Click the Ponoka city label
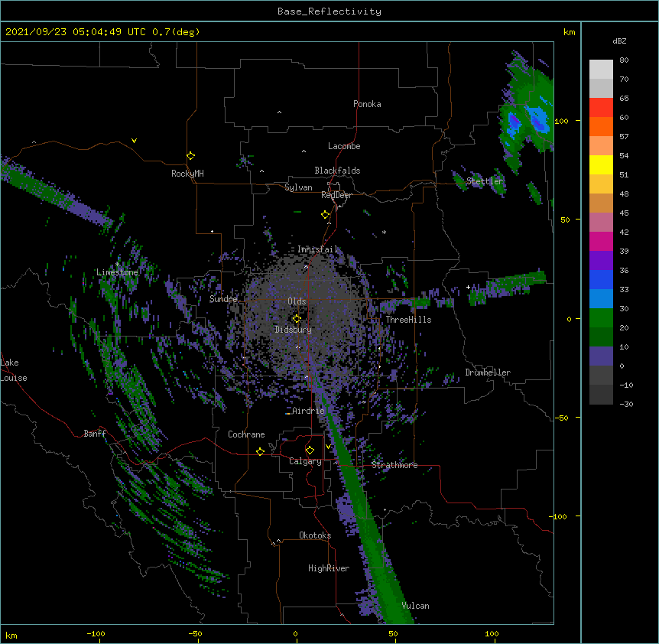Screen dimensions: 659x644 [367, 104]
